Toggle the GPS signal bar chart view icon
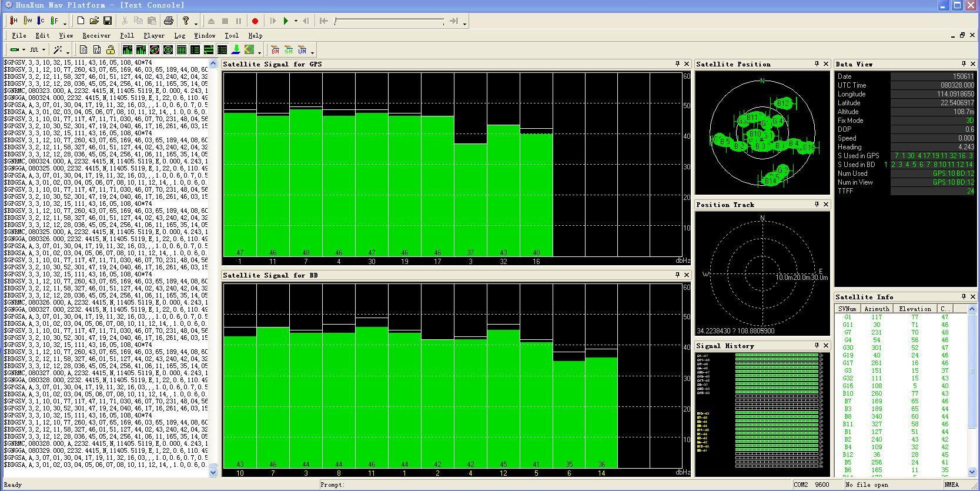Screen dimensions: 980x491 click(x=128, y=50)
